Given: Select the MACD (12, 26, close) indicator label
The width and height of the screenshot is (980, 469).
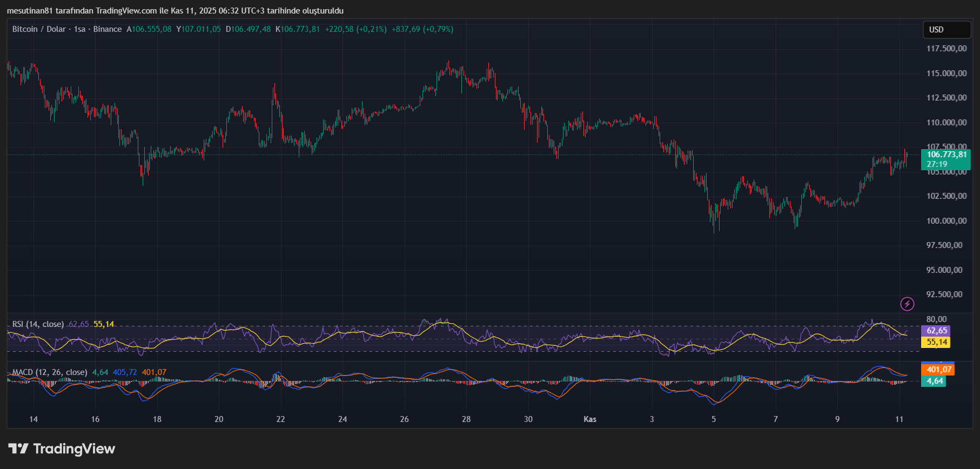Looking at the screenshot, I should click(x=50, y=372).
